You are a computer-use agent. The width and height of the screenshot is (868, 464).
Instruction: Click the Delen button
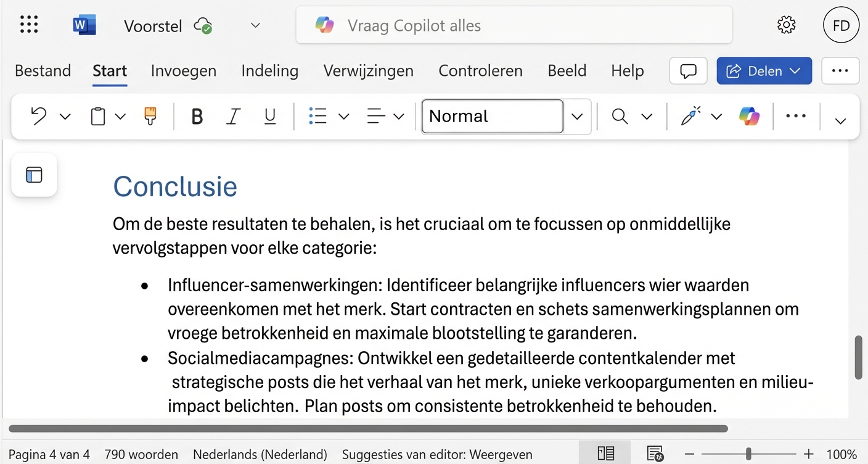[x=764, y=70]
